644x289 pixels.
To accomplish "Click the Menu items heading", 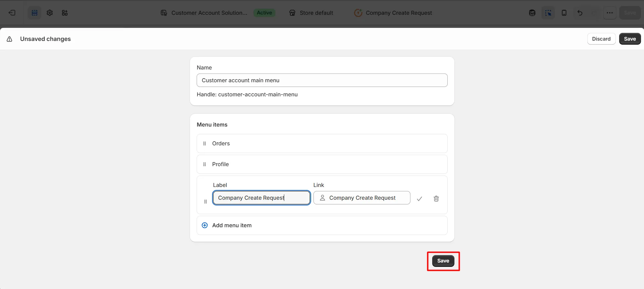I will pyautogui.click(x=212, y=125).
